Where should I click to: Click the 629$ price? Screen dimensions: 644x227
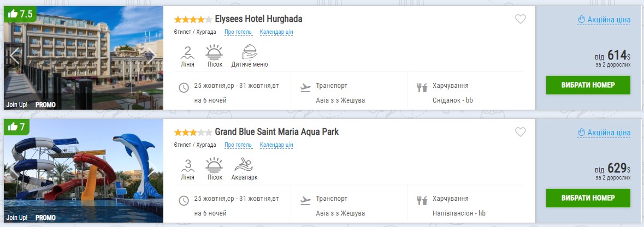point(618,168)
